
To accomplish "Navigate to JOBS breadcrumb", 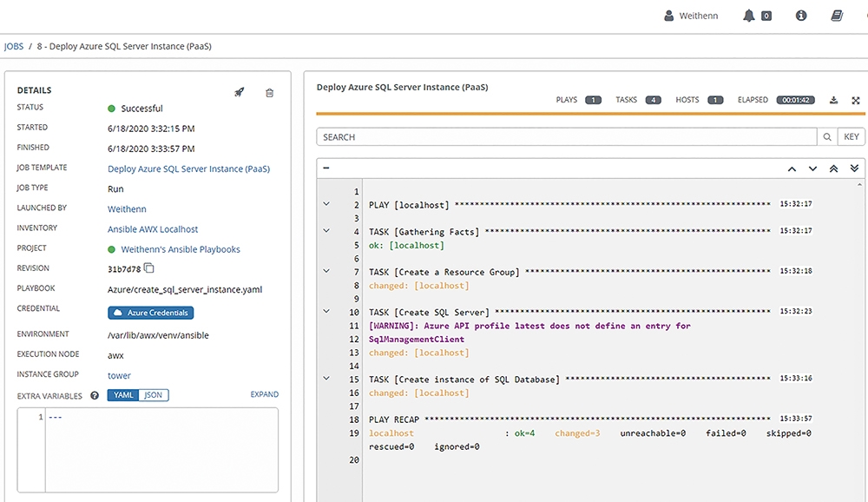I will (x=14, y=47).
